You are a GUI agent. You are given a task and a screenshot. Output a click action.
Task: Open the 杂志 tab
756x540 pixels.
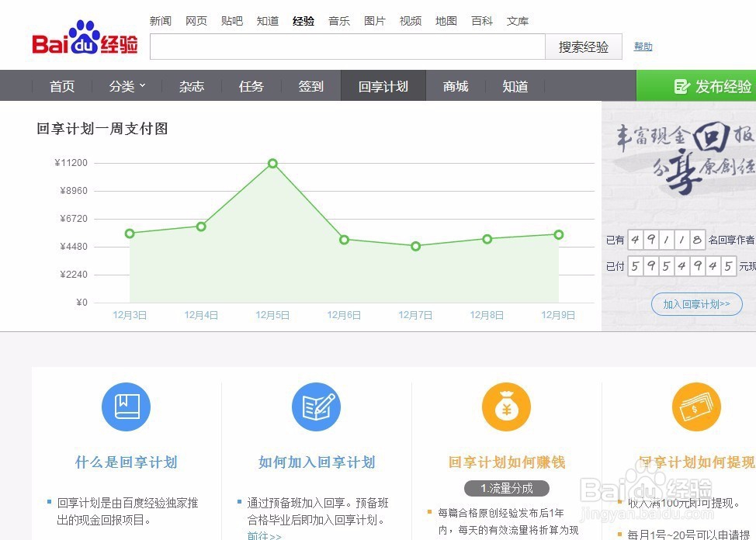tap(191, 86)
